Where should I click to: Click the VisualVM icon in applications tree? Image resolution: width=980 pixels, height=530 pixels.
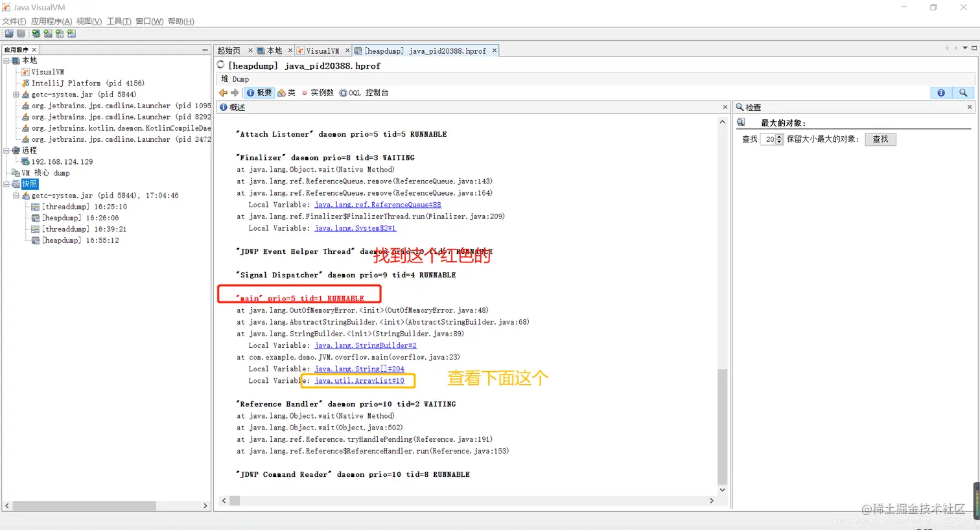coord(26,72)
